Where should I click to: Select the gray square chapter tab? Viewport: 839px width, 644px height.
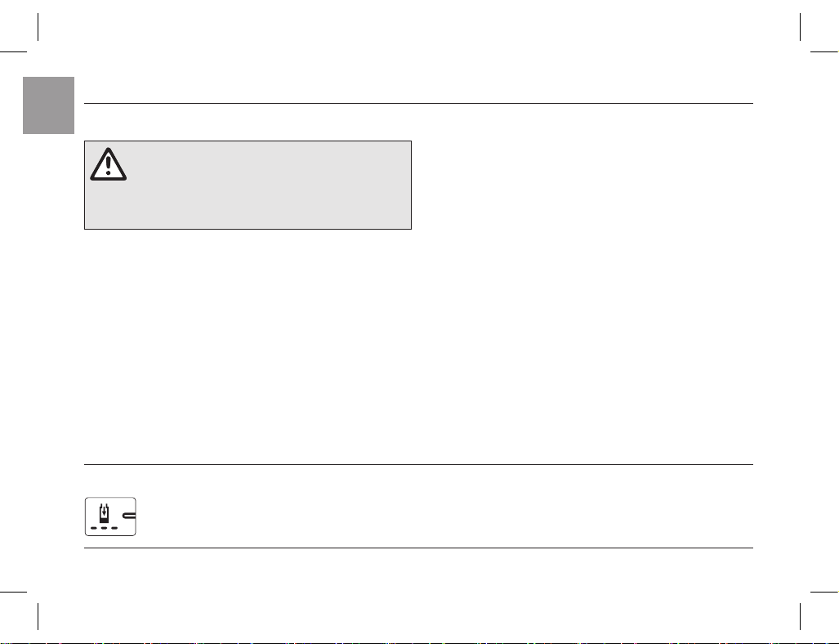pos(48,105)
